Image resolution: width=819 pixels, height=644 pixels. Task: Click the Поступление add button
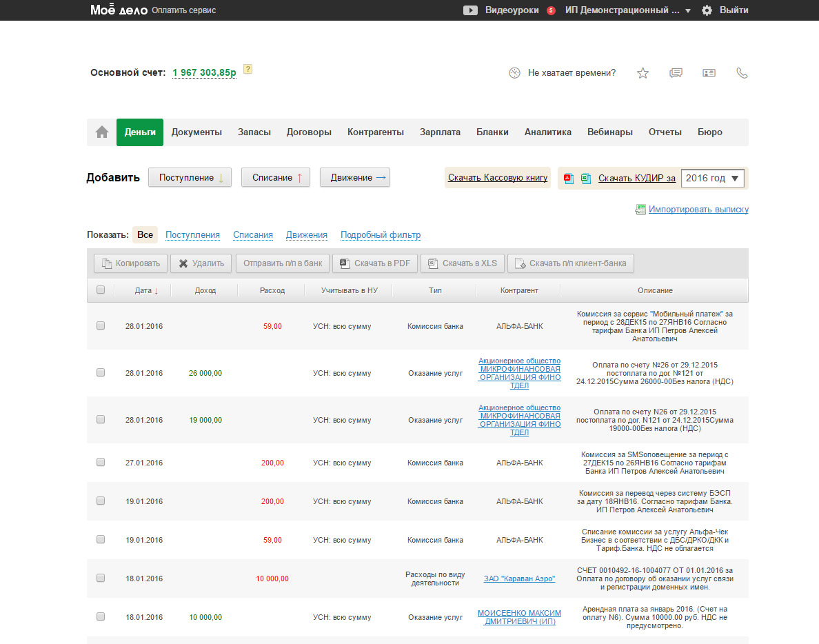coord(190,178)
